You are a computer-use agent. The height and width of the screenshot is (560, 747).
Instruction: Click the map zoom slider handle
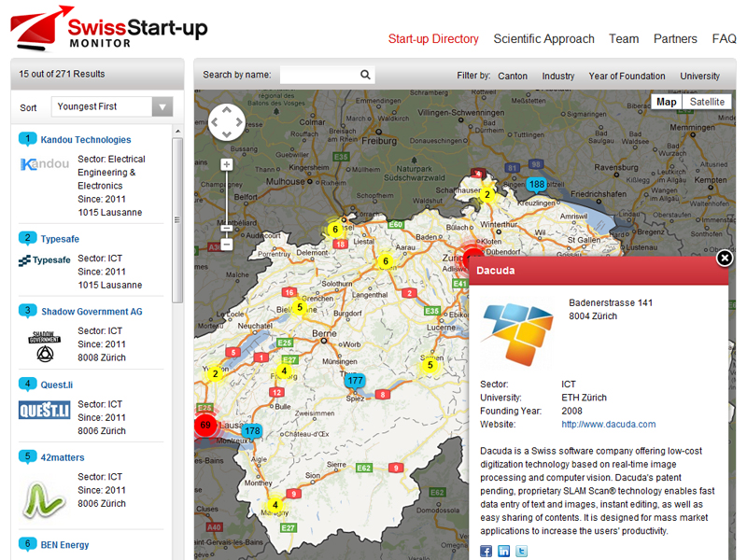[x=227, y=228]
